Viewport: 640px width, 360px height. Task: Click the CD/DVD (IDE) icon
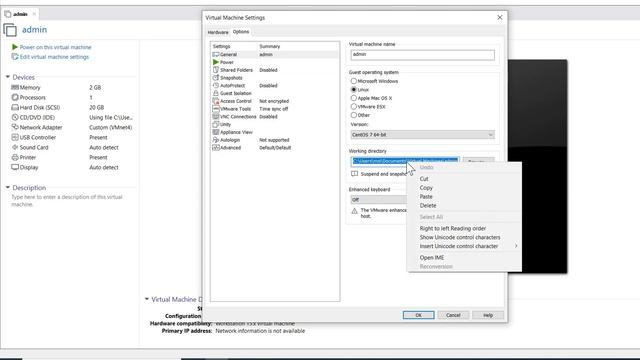pos(15,117)
